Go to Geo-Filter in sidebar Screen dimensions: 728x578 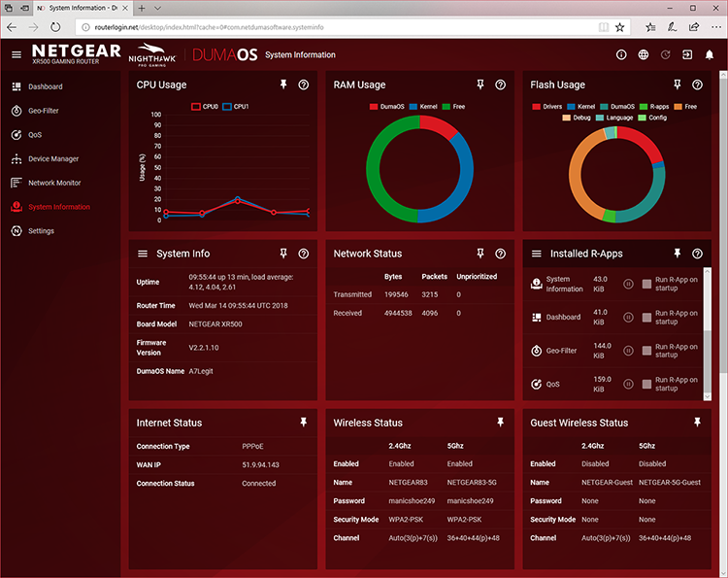[x=35, y=111]
